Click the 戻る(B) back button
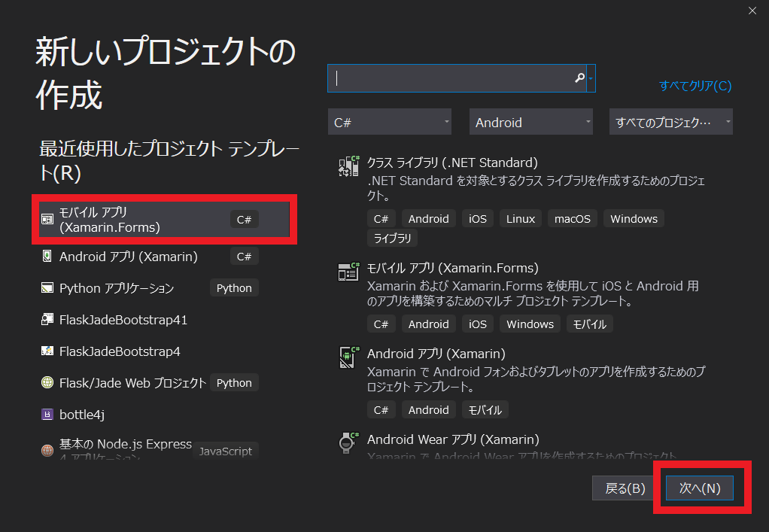This screenshot has height=532, width=769. point(625,488)
